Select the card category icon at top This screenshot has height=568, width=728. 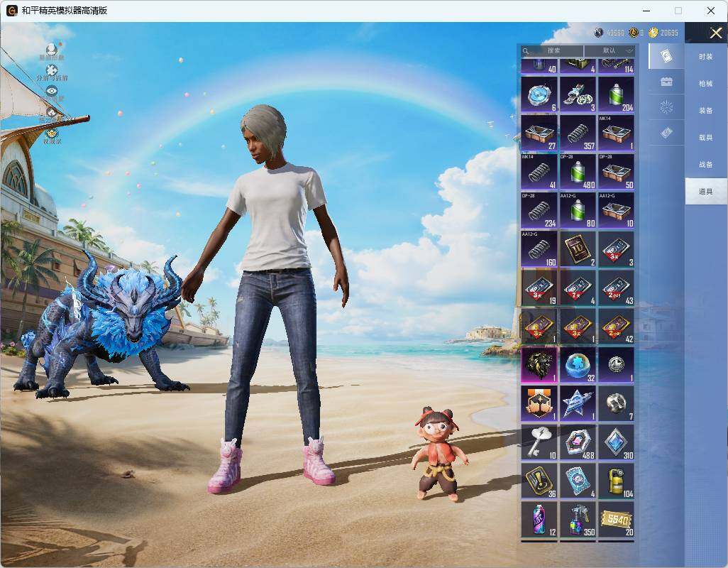point(666,56)
